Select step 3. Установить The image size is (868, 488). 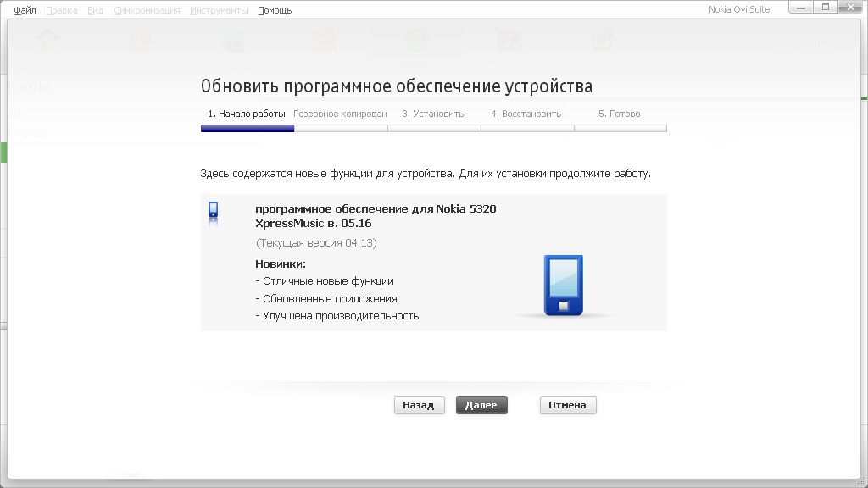click(433, 114)
